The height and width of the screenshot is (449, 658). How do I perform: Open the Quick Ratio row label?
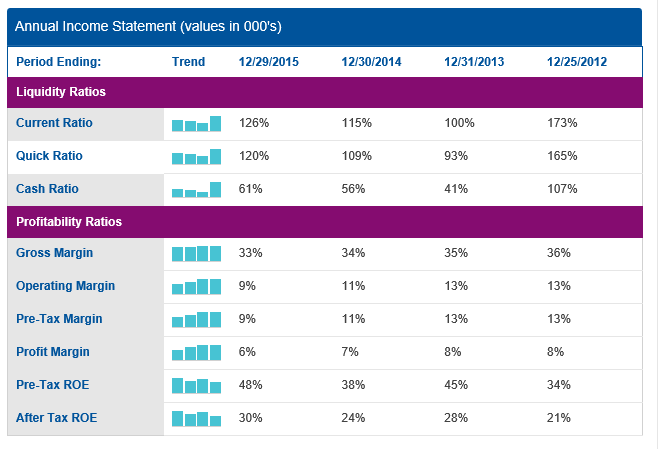(49, 156)
